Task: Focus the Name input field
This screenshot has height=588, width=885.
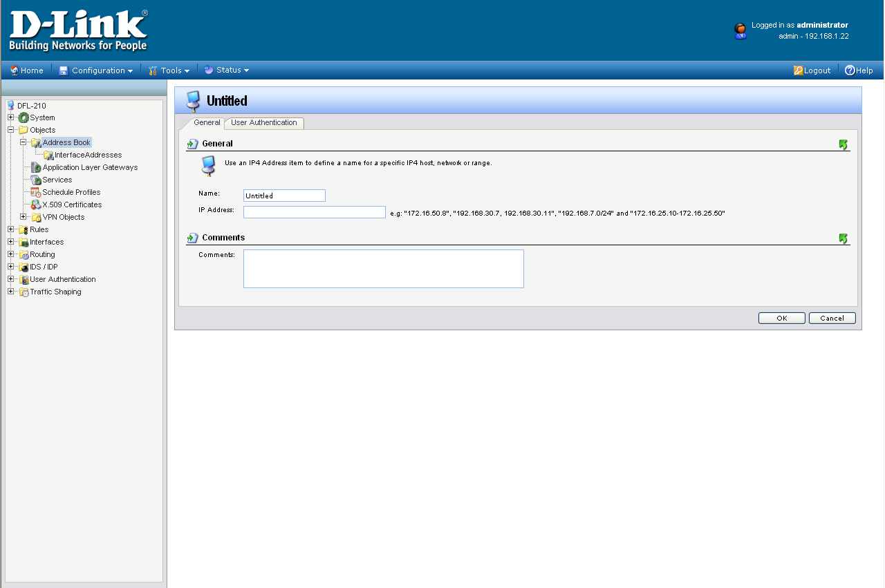Action: (284, 196)
